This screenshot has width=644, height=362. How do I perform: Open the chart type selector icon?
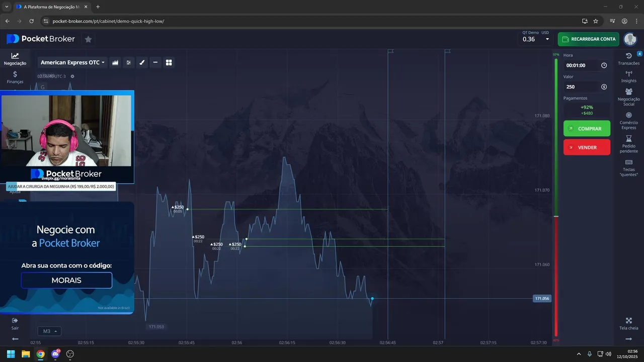click(115, 62)
